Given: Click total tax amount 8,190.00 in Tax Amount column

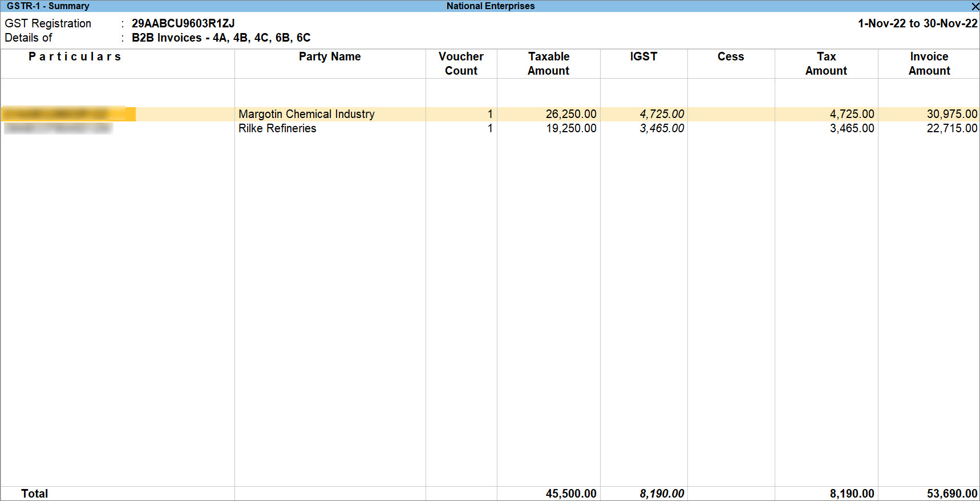Looking at the screenshot, I should (x=852, y=494).
